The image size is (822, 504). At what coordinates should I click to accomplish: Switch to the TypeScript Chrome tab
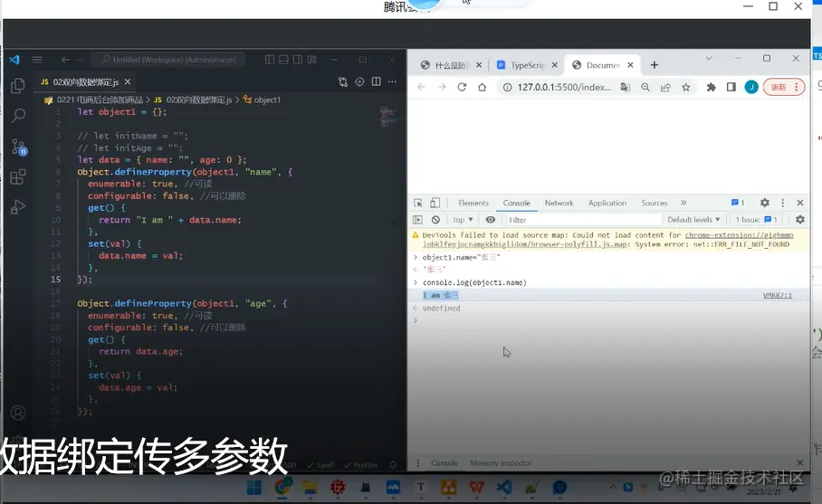pyautogui.click(x=526, y=65)
